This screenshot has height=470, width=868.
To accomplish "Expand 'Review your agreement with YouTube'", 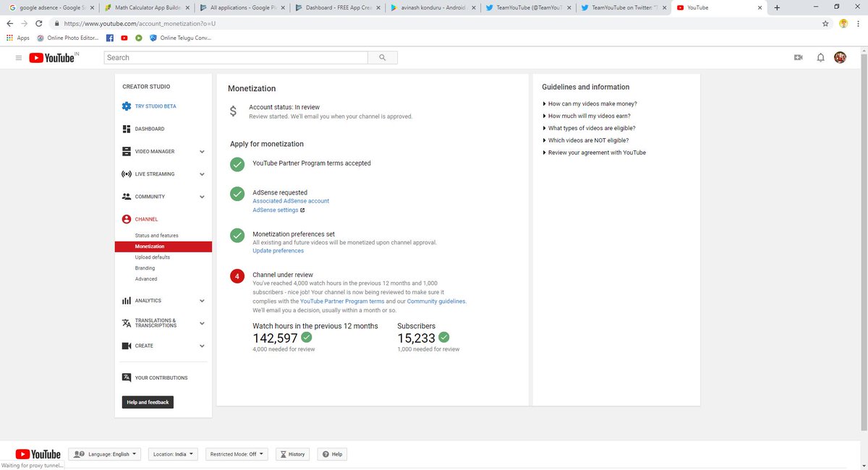I will coord(594,153).
